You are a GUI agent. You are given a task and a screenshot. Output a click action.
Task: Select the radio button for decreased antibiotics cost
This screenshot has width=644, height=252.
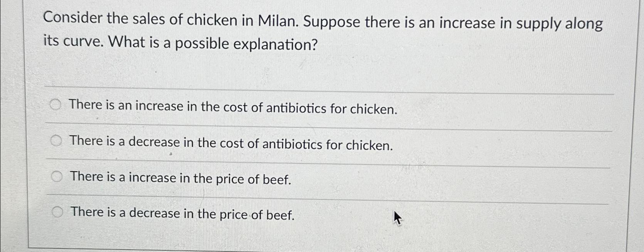point(57,140)
